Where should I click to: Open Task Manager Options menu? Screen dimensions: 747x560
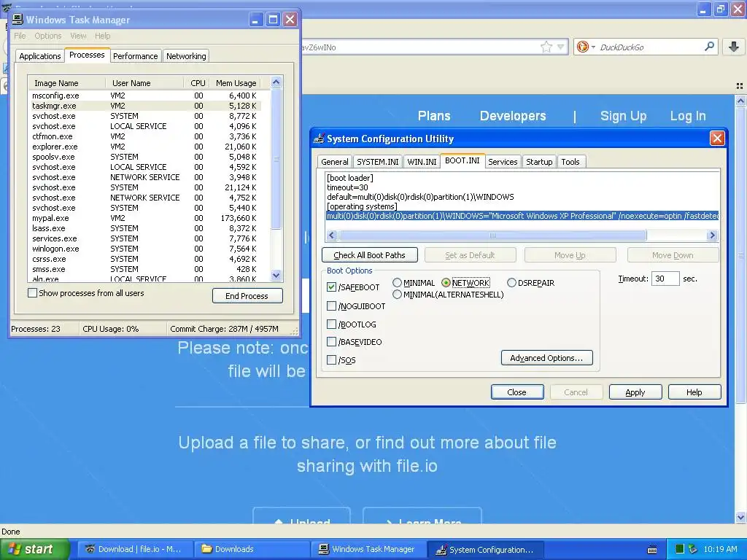(47, 36)
